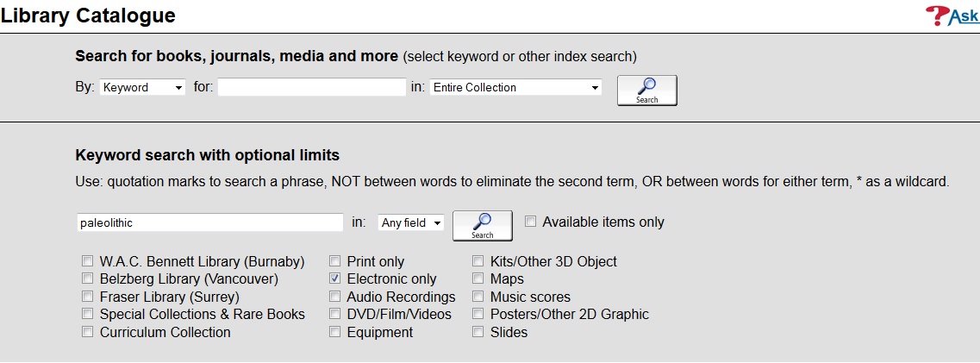Check the Maps format checkbox
Screen dimensions: 980x363
[x=478, y=279]
